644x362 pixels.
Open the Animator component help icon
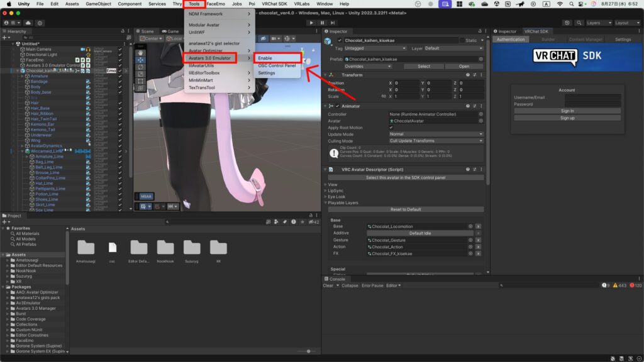tap(467, 106)
